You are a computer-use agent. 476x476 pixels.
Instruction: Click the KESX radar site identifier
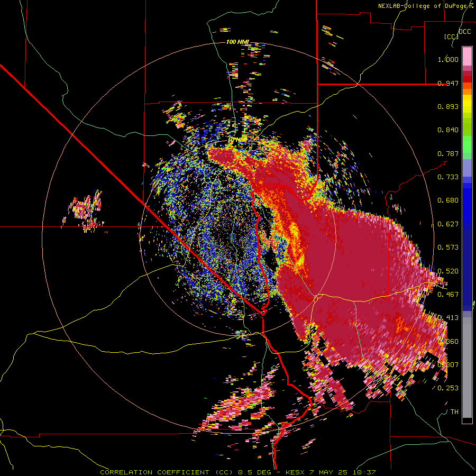click(296, 472)
